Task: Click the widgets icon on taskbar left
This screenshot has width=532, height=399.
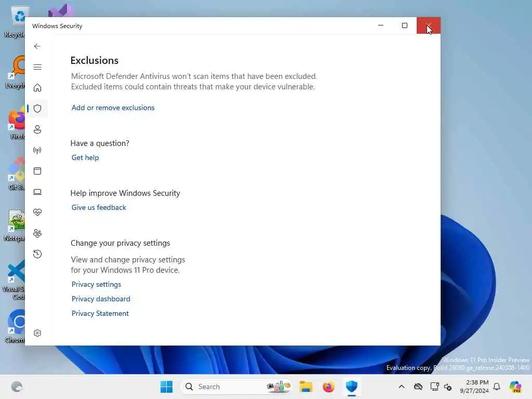Action: pyautogui.click(x=17, y=387)
